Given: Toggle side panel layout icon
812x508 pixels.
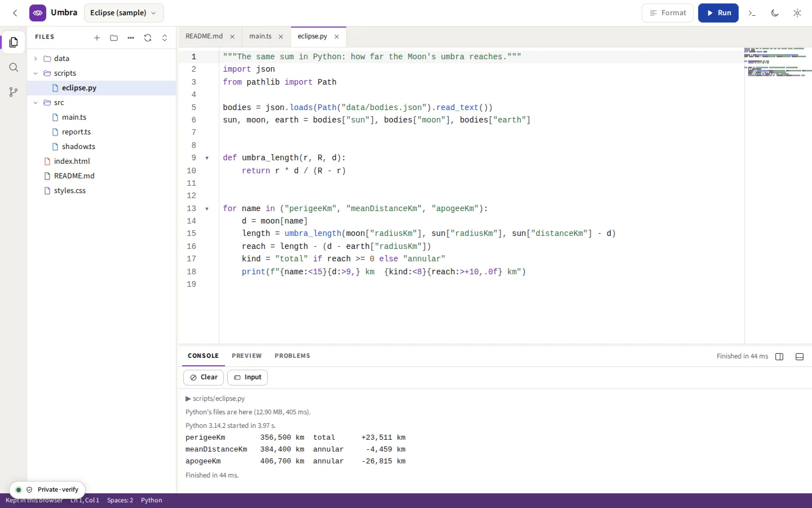Looking at the screenshot, I should 779,357.
